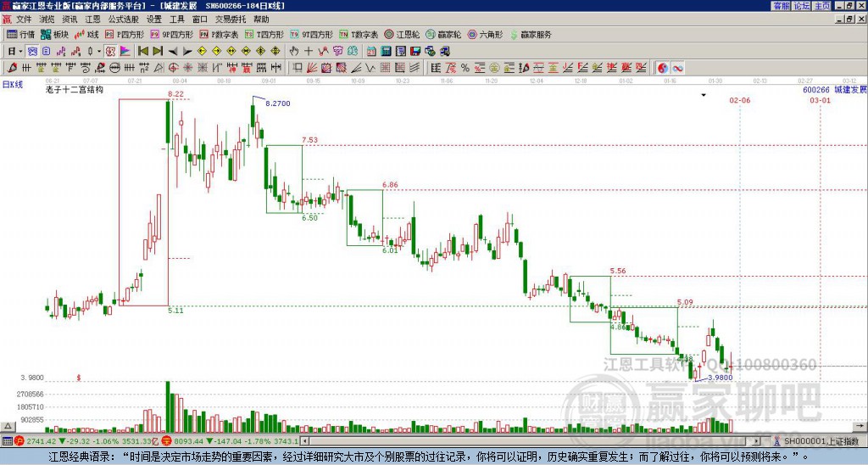Click the status bar index value 2741.42
The image size is (868, 465).
[x=42, y=441]
